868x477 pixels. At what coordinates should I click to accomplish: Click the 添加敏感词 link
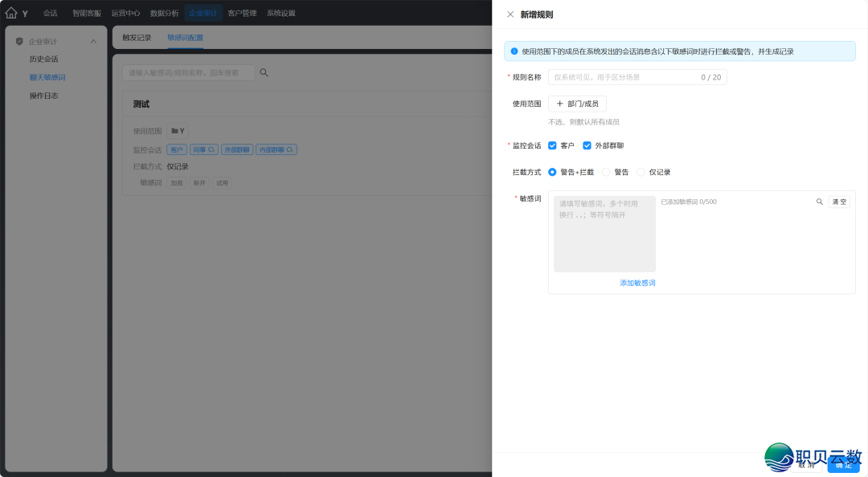pos(637,283)
